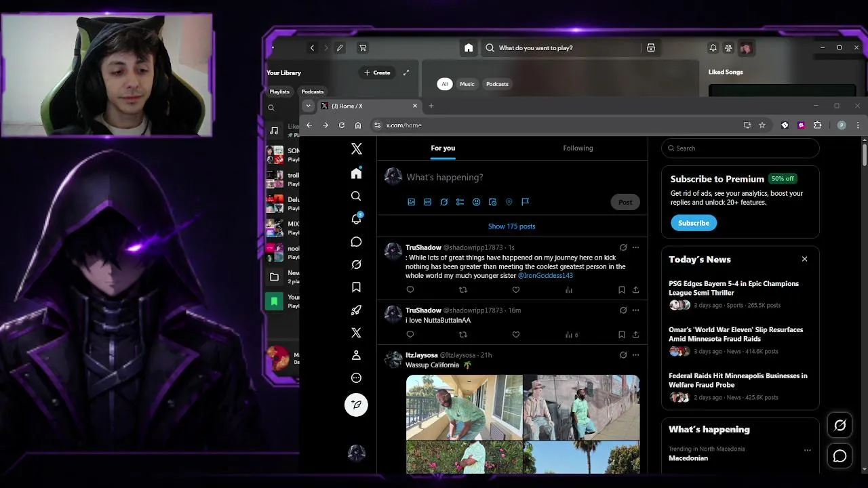The width and height of the screenshot is (868, 488).
Task: Open Profile icon in X sidebar
Action: pyautogui.click(x=356, y=355)
